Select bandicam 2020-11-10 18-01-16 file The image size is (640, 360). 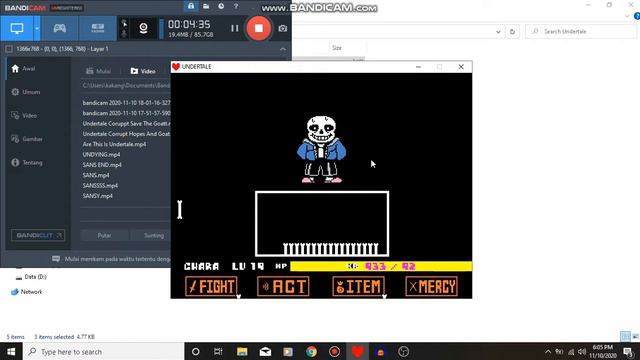(126, 103)
